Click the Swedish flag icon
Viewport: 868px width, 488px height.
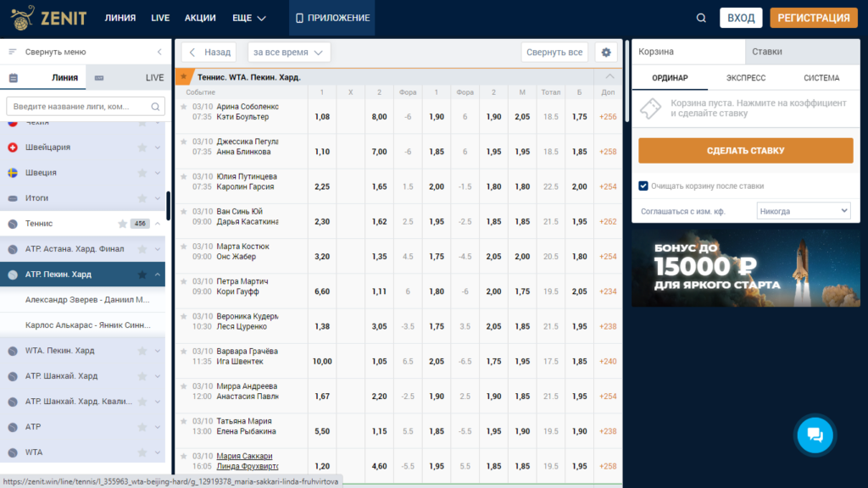click(x=13, y=173)
